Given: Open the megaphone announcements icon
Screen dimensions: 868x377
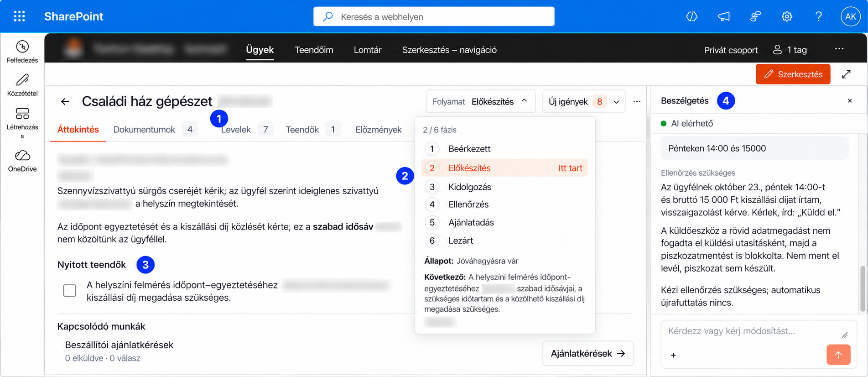Looking at the screenshot, I should click(723, 16).
